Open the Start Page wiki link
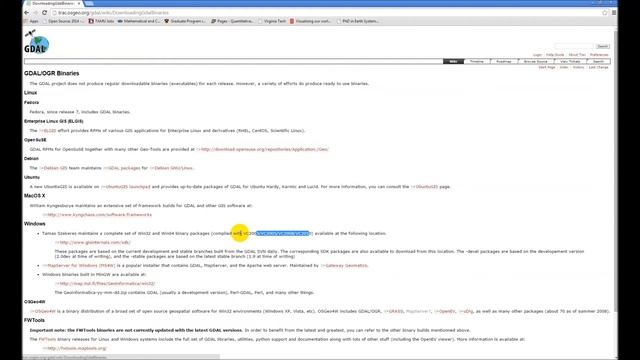 tap(547, 67)
